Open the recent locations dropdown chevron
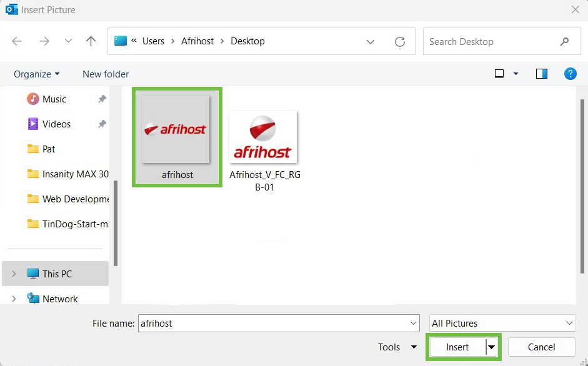Viewport: 588px width, 366px height. tap(68, 41)
